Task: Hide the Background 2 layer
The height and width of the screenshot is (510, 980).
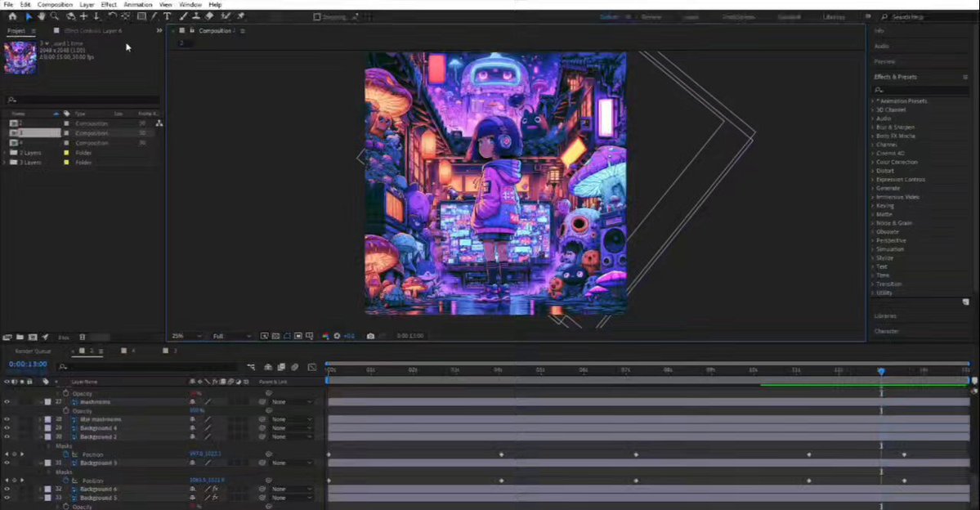Action: pos(7,437)
